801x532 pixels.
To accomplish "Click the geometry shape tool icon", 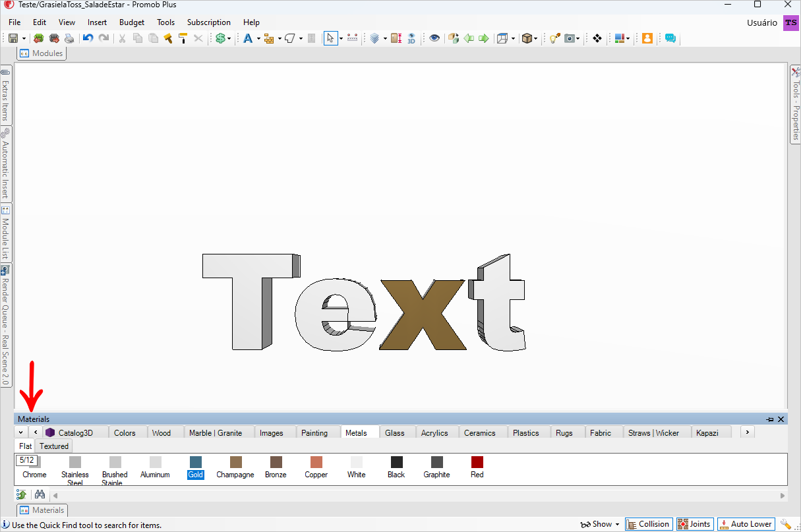I will (x=289, y=38).
